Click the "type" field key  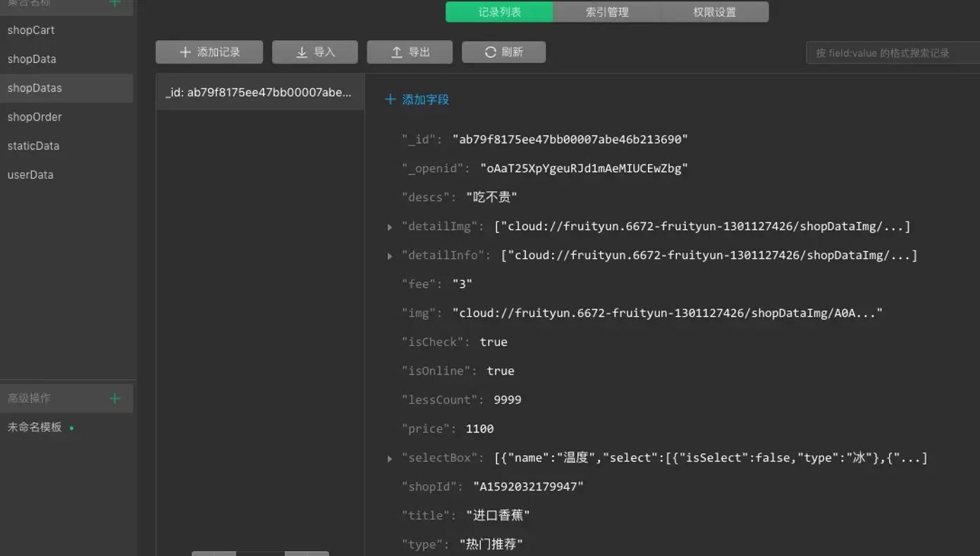426,545
